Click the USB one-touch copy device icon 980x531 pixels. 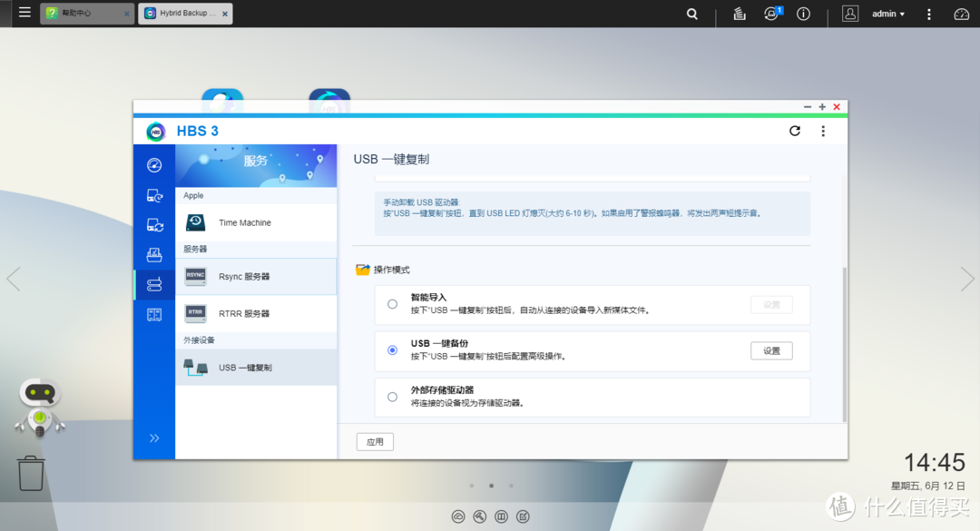196,367
